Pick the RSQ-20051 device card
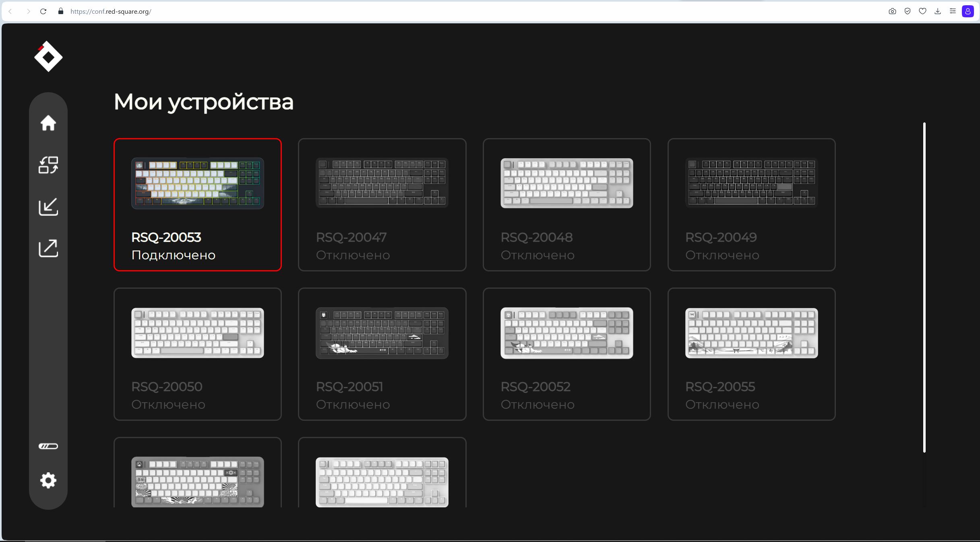 click(x=382, y=354)
